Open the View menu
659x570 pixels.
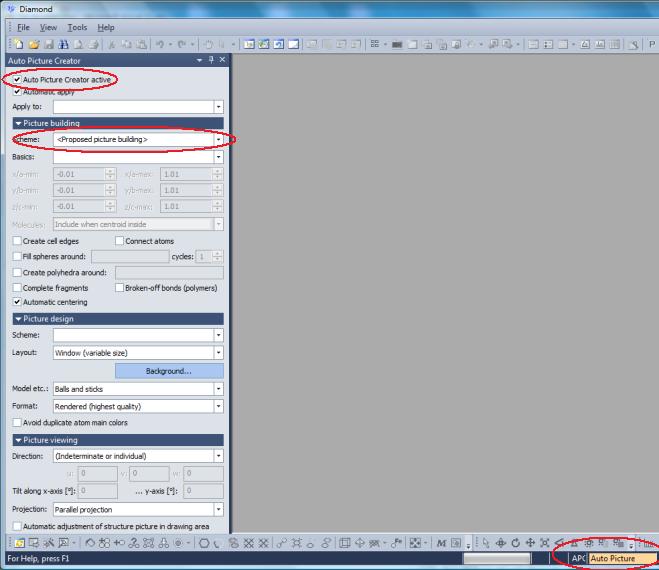pos(48,27)
